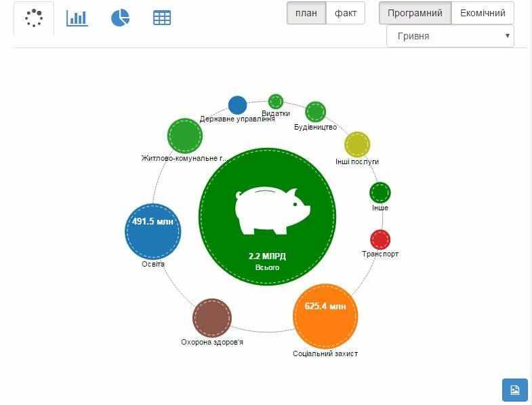Click the Будівництво bubble
The width and height of the screenshot is (532, 405).
tap(316, 112)
